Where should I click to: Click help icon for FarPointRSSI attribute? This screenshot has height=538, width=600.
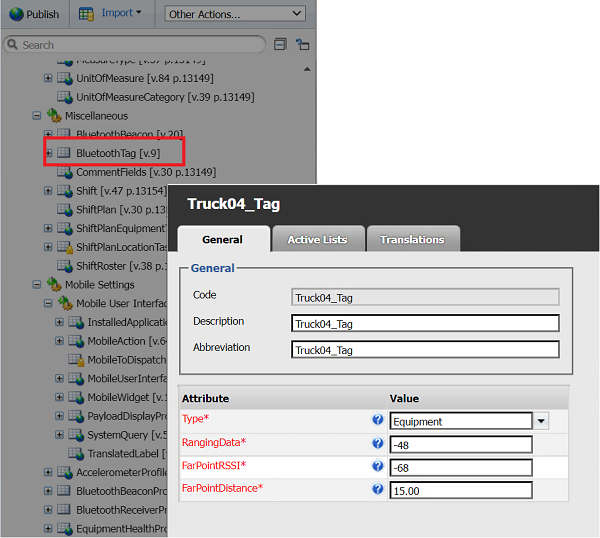click(378, 466)
